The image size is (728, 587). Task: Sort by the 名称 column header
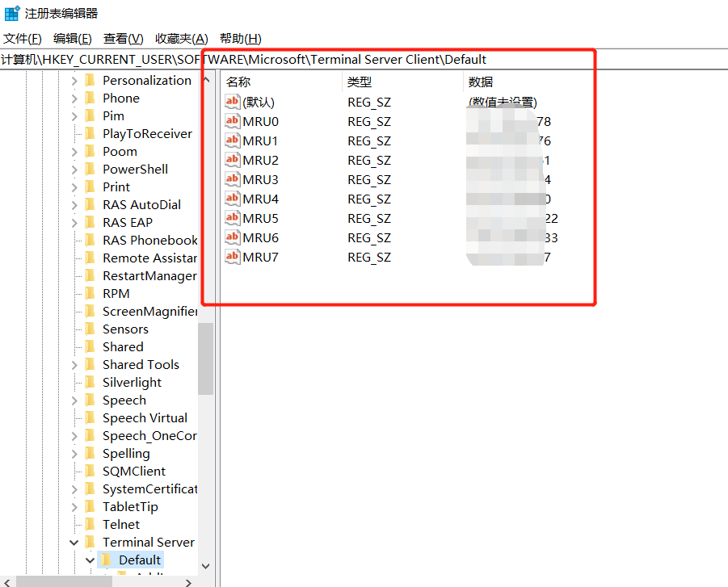tap(281, 82)
